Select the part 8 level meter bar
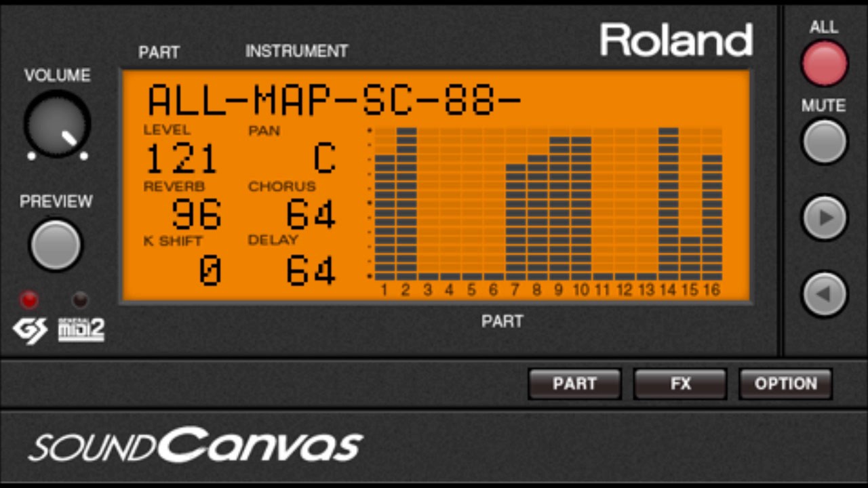The image size is (868, 488). (x=537, y=218)
